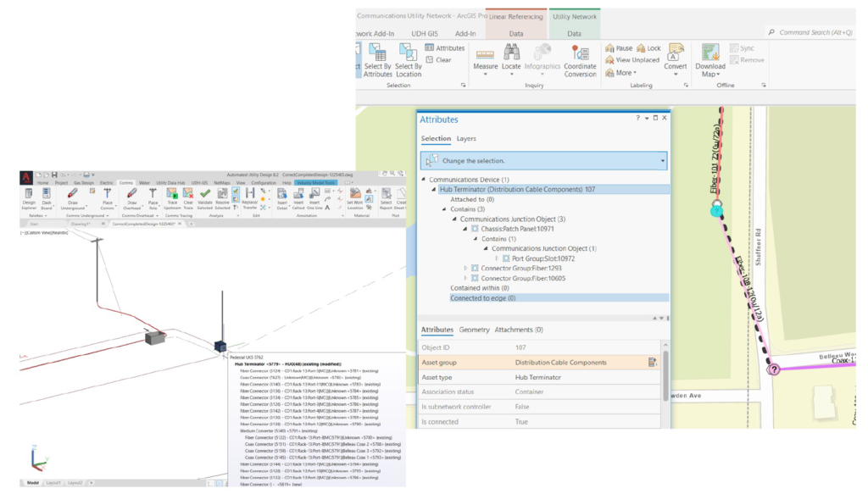Expand the Connector Group:Fiber:1293 node
This screenshot has height=494, width=868.
point(465,269)
